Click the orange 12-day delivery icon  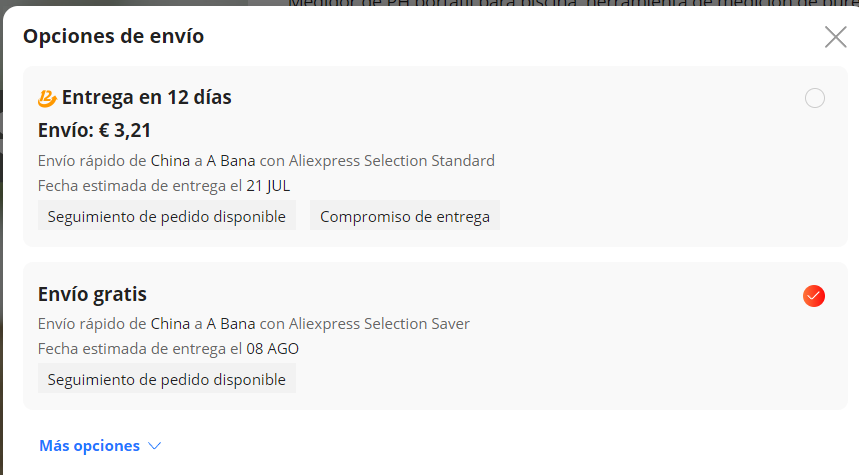point(47,98)
